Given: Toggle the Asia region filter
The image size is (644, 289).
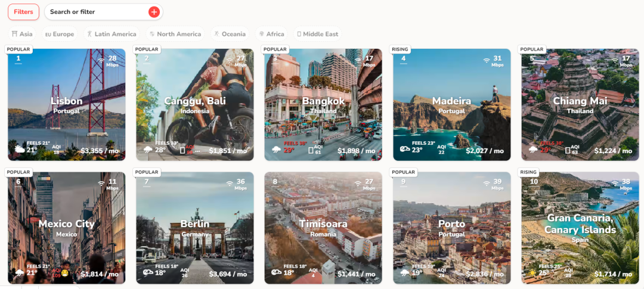Looking at the screenshot, I should point(22,34).
